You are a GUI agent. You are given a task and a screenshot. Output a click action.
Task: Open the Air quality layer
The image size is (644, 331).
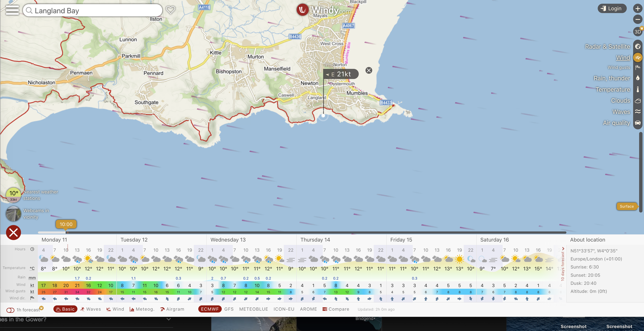638,123
